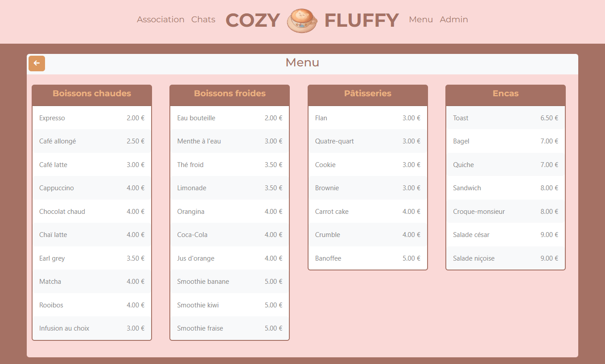Click the Salade niçoise item
Image resolution: width=605 pixels, height=364 pixels.
[x=506, y=258]
